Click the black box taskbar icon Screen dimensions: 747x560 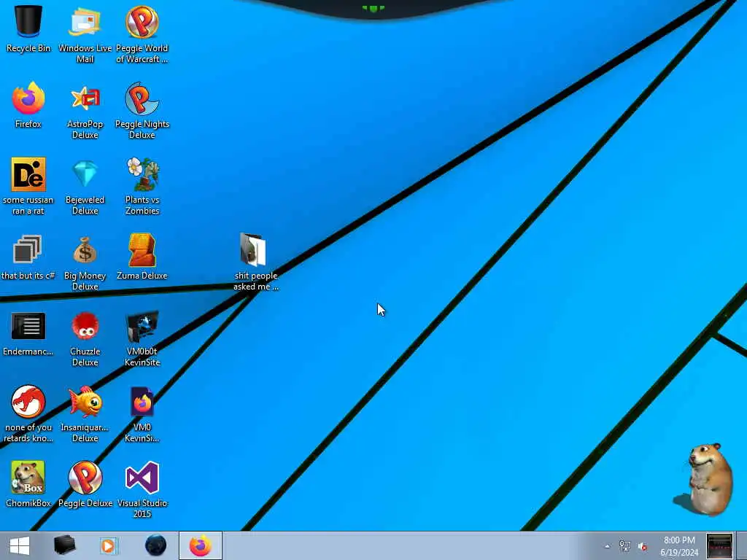point(64,545)
